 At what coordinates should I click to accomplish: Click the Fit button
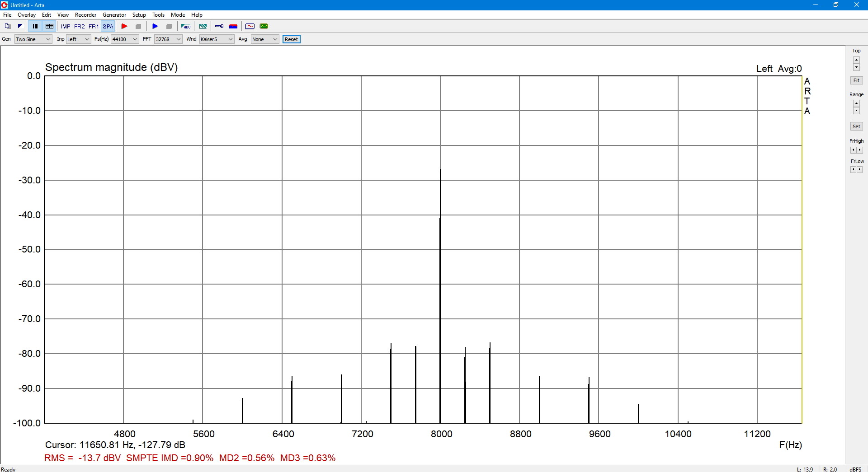[x=856, y=80]
